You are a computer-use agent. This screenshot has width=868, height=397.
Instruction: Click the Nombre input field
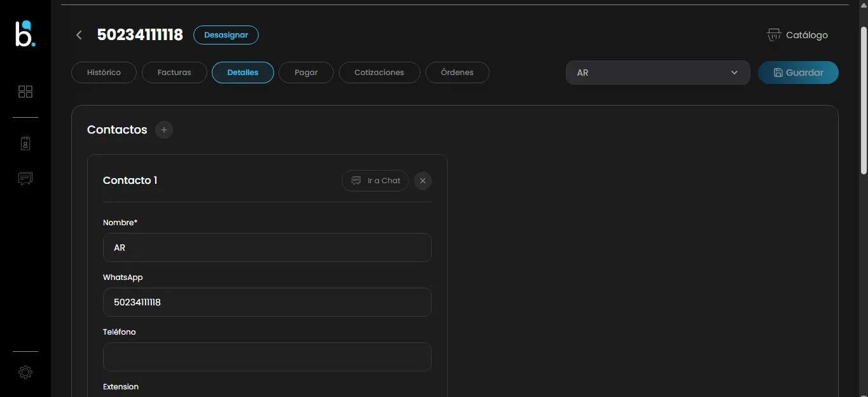coord(267,247)
